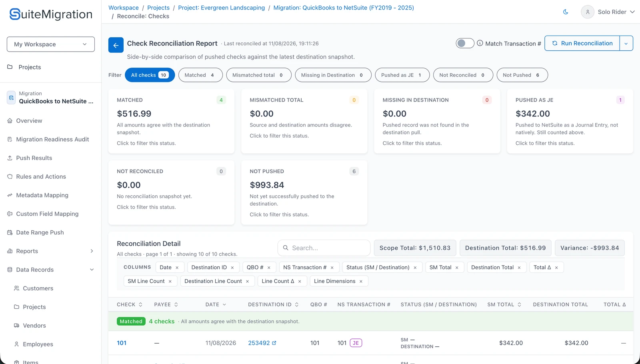Remove the Status (SM / Destination) column chip

tap(415, 268)
